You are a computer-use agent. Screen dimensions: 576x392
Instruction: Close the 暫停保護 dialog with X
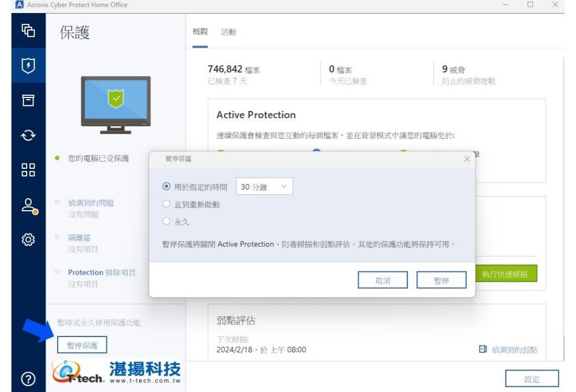click(x=467, y=159)
